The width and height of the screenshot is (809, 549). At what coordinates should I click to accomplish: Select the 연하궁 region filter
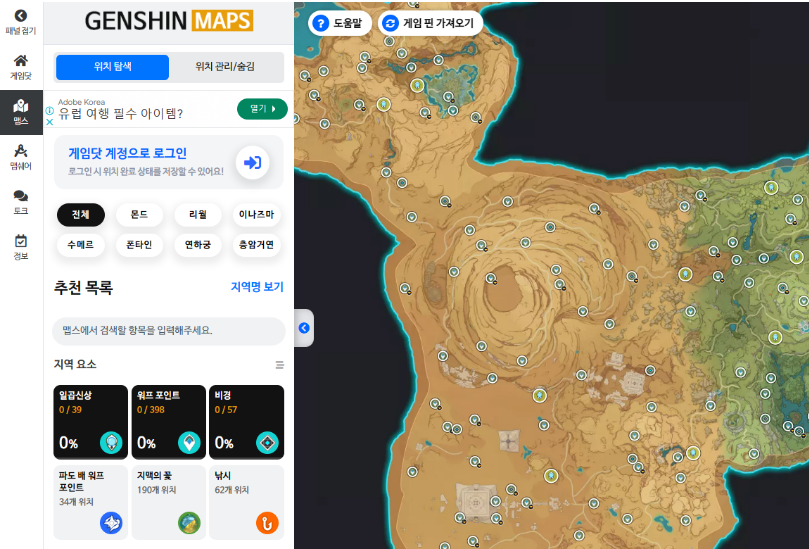click(x=198, y=245)
